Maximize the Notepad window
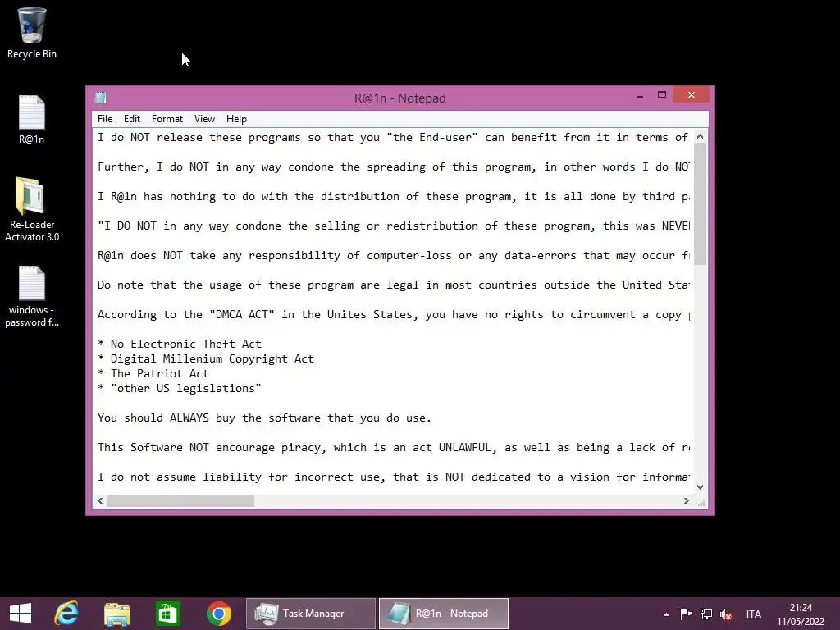 tap(662, 95)
